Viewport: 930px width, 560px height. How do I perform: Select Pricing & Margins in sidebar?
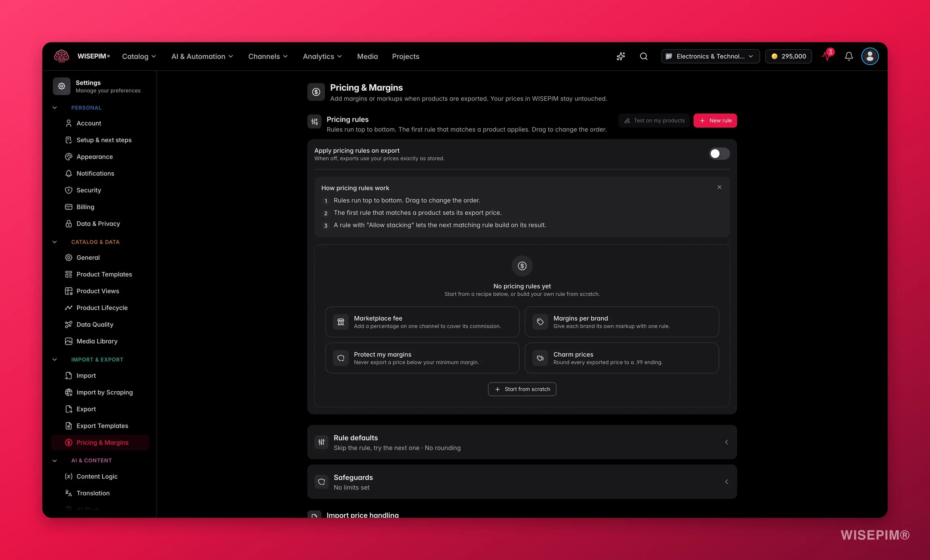pos(100,443)
